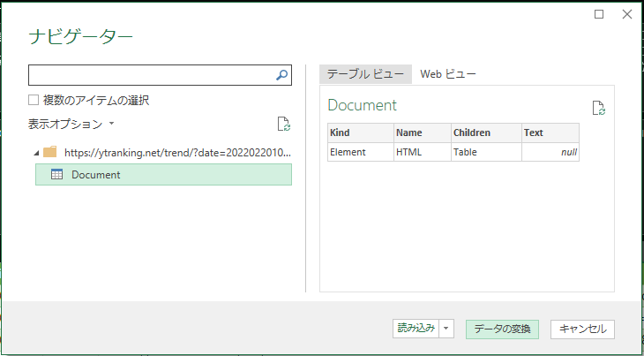This screenshot has width=644, height=356.
Task: Click the キャンセル button
Action: click(x=582, y=329)
